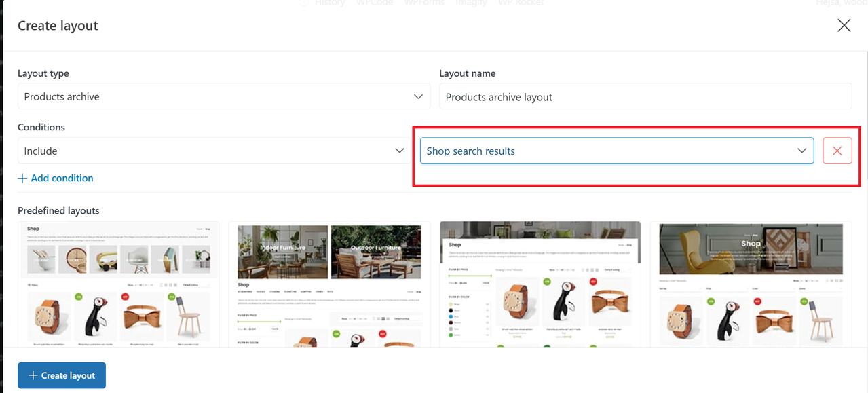Select the first predefined layout with category images
868x393 pixels.
[x=118, y=284]
